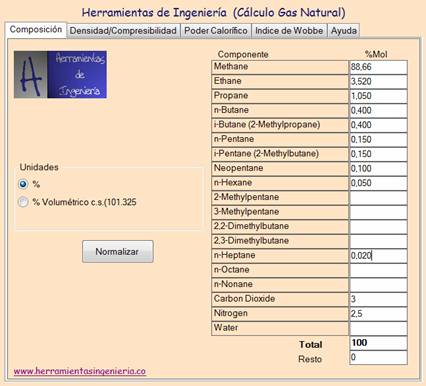Image resolution: width=426 pixels, height=386 pixels.
Task: Open the www.herramientasingenieria.co link
Action: pos(80,371)
